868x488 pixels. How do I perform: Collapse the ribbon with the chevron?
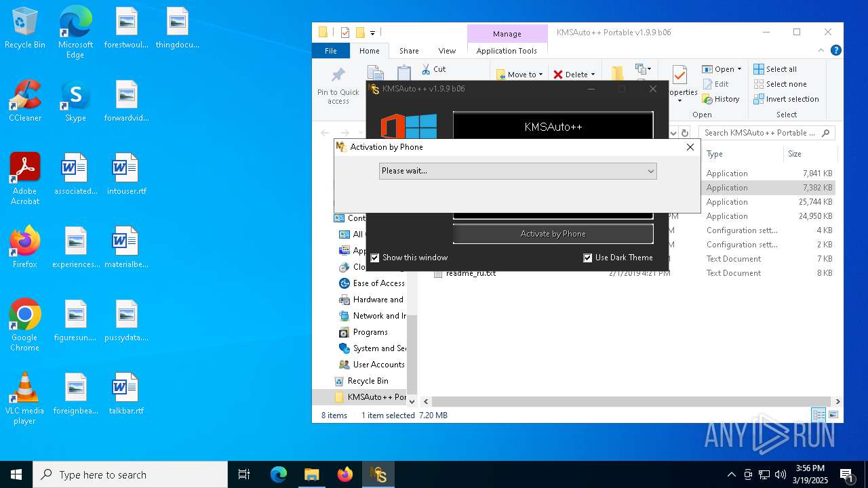click(x=821, y=51)
